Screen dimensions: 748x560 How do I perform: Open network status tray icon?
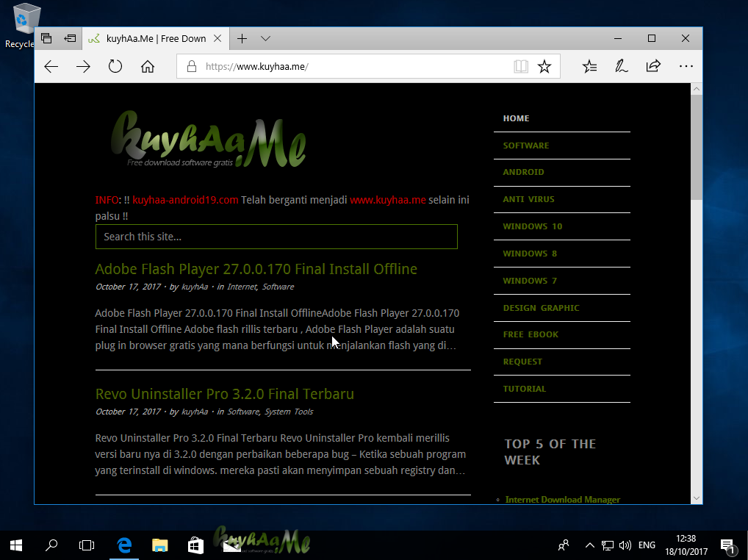coord(607,545)
